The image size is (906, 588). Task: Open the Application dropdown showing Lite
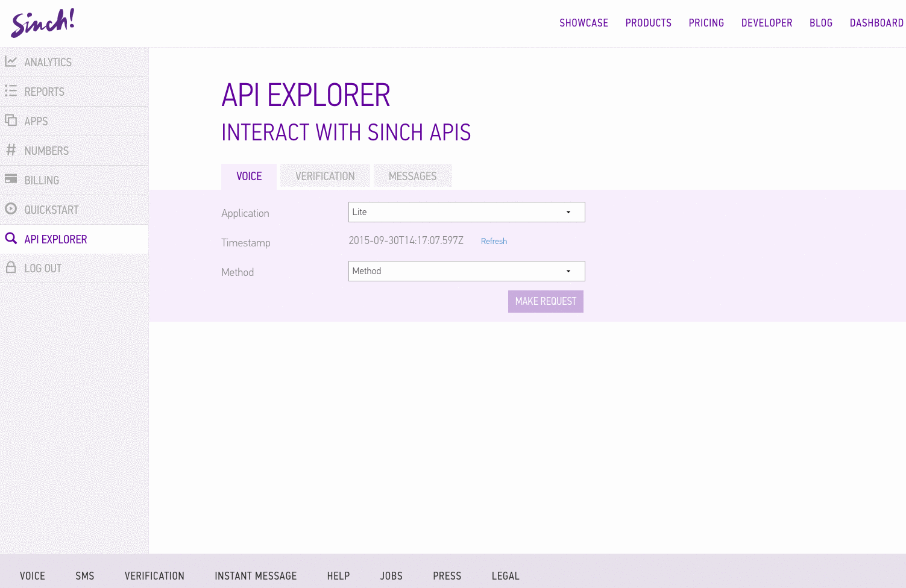[x=467, y=212]
